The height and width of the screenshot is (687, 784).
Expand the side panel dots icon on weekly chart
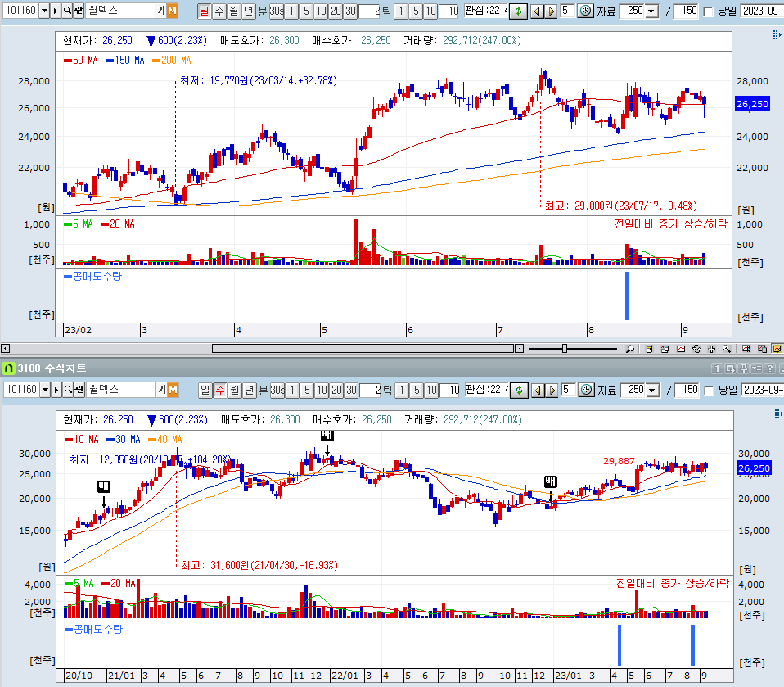[x=777, y=414]
